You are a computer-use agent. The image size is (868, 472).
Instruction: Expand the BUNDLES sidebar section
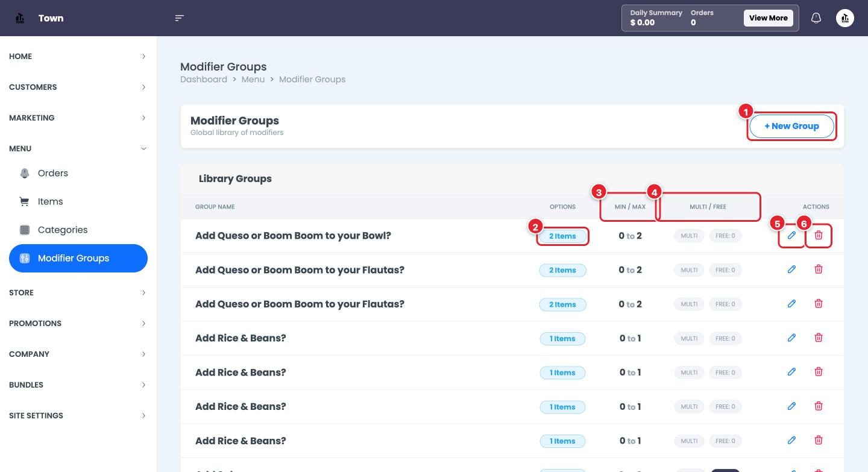[78, 385]
